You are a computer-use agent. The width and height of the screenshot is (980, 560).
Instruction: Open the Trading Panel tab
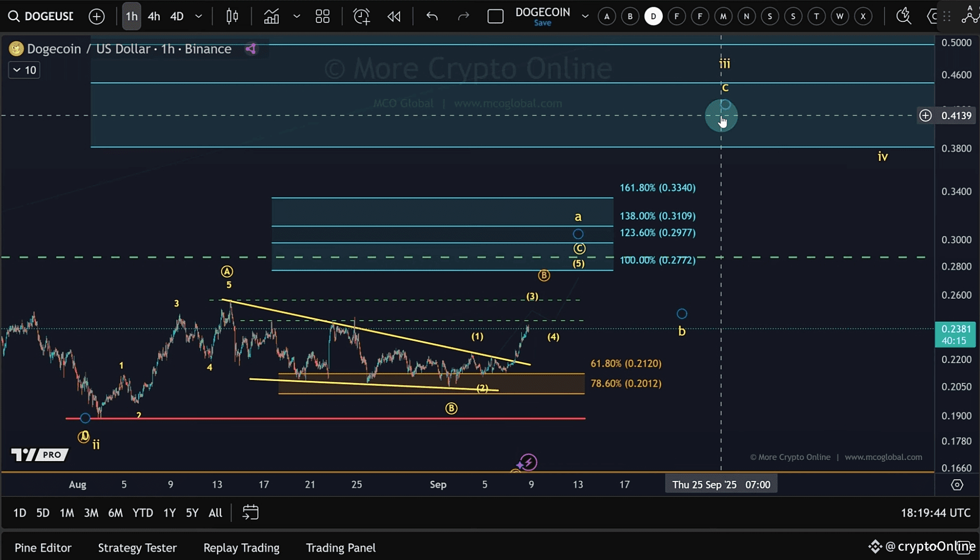341,548
